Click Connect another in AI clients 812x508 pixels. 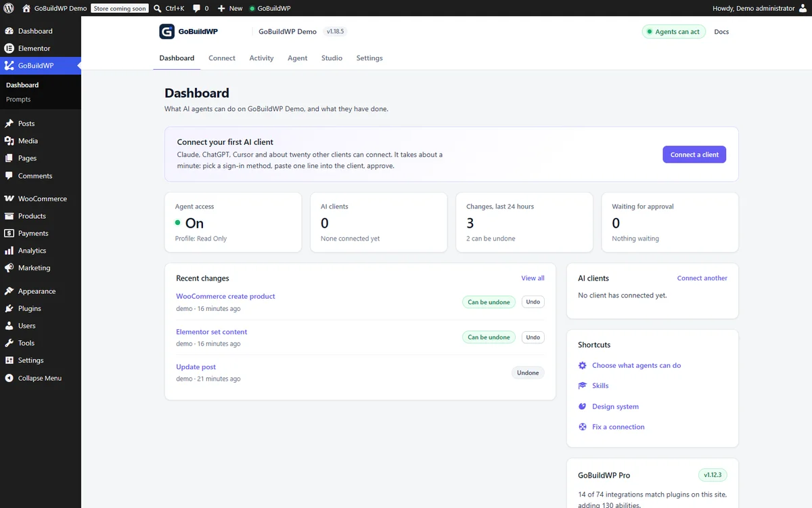pyautogui.click(x=702, y=278)
